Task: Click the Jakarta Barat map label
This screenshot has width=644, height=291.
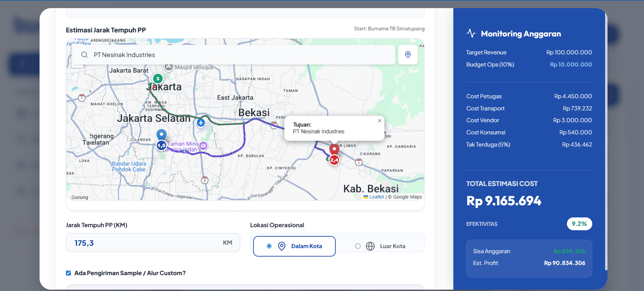Action: [x=129, y=71]
